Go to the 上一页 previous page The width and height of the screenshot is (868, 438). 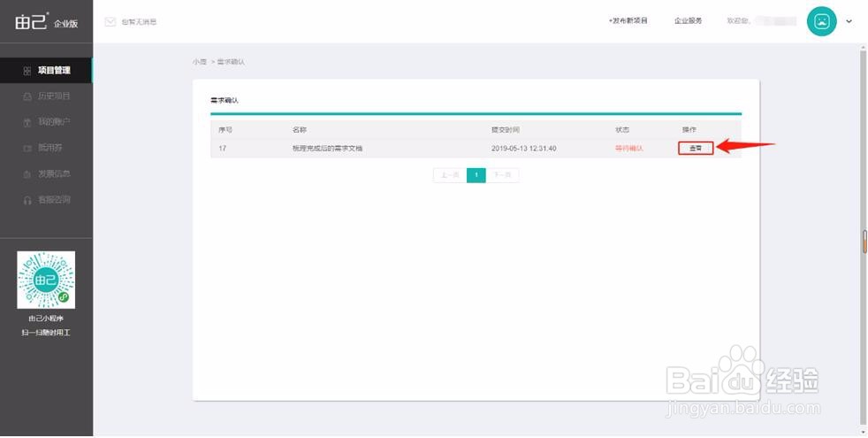coord(450,175)
